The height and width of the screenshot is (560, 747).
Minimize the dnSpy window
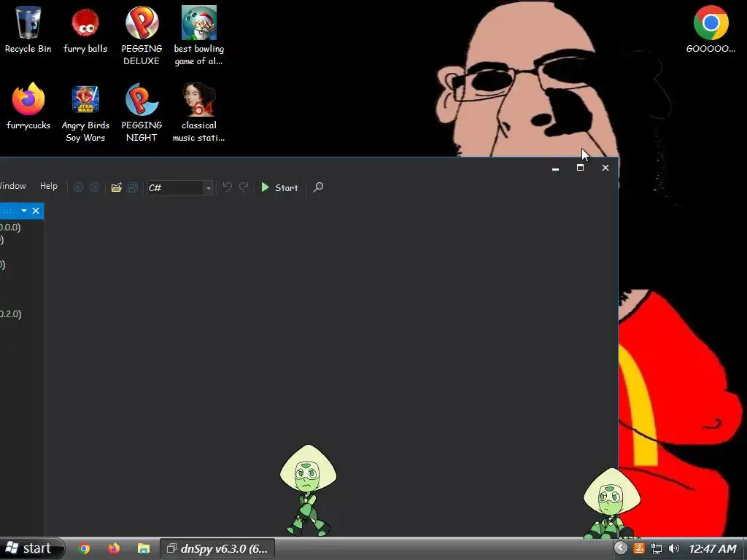555,168
